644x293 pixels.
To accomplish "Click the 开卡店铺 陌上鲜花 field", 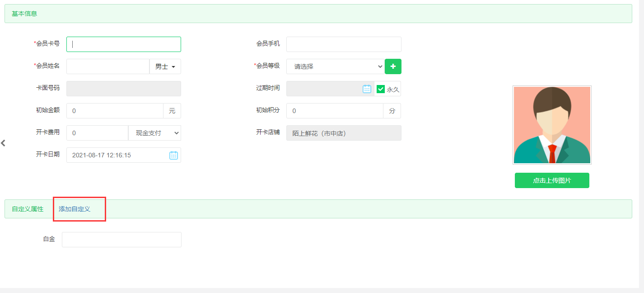I will click(344, 133).
